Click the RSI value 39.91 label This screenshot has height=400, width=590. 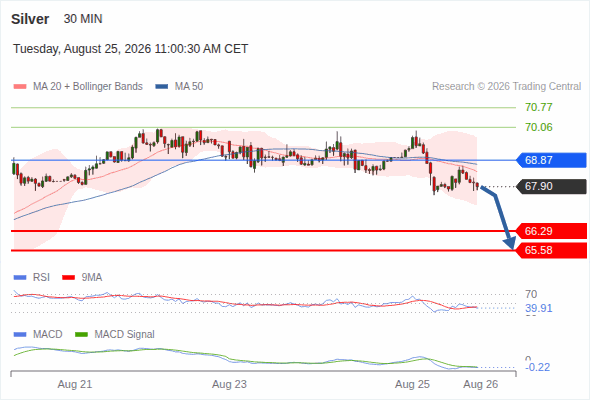click(x=539, y=309)
